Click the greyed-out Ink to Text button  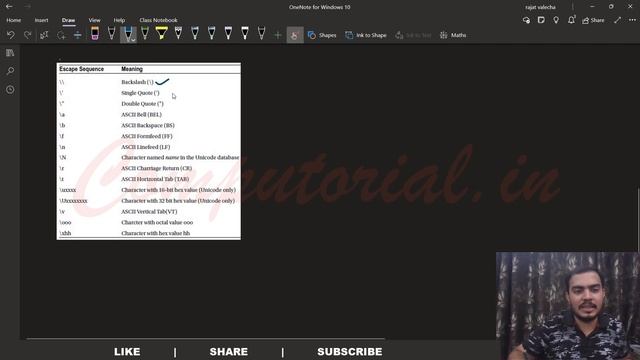tap(413, 35)
